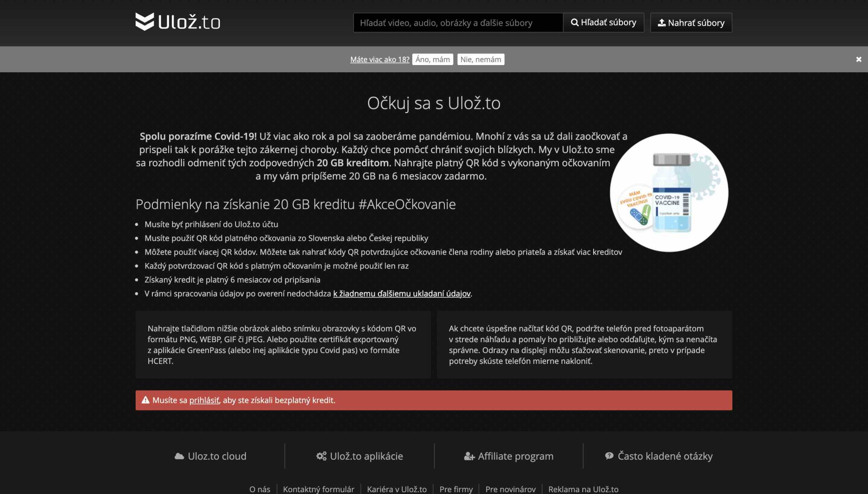Click the Ulož.to logo
This screenshot has width=868, height=494.
click(178, 22)
